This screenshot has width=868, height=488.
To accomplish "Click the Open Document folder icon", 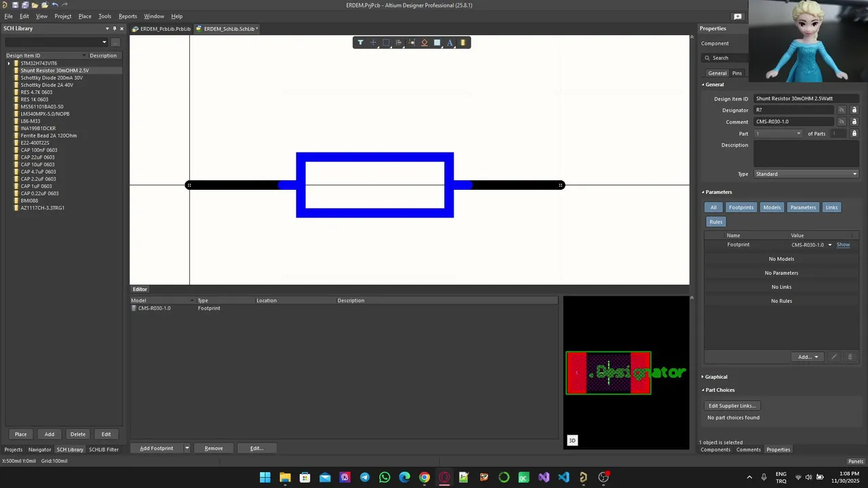I will coord(35,5).
